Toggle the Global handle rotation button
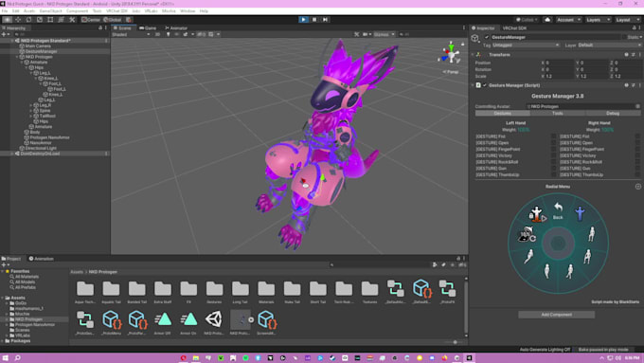 (112, 19)
